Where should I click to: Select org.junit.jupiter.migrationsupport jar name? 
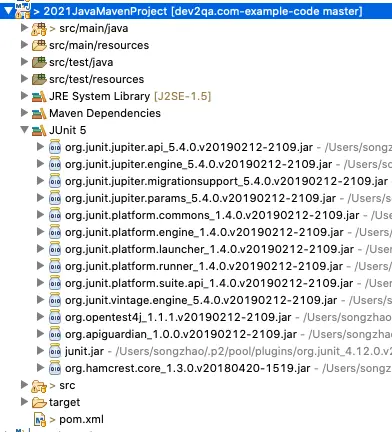[x=226, y=181]
